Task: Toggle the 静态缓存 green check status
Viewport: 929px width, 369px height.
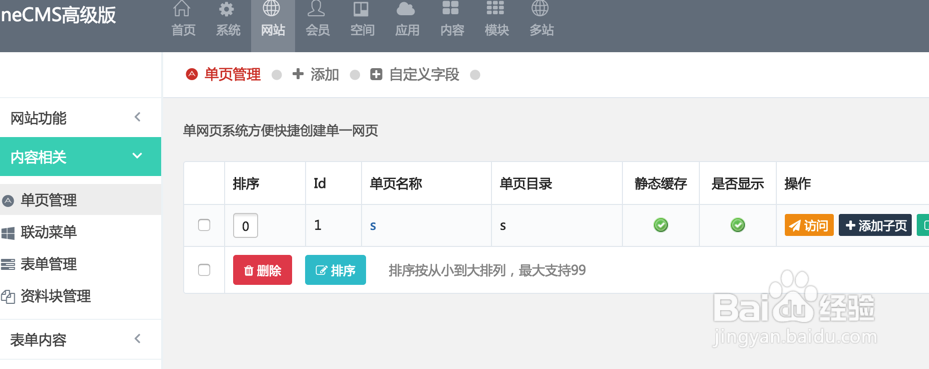Action: (x=661, y=225)
